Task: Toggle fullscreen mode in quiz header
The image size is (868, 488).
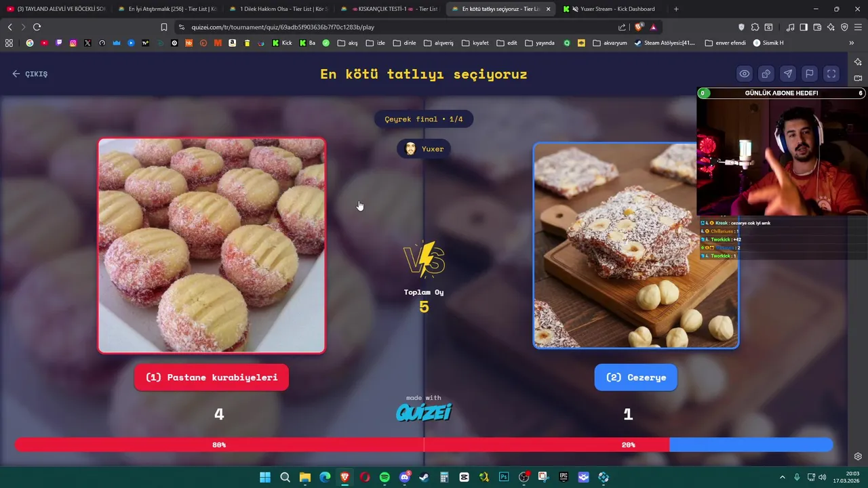Action: pyautogui.click(x=831, y=74)
